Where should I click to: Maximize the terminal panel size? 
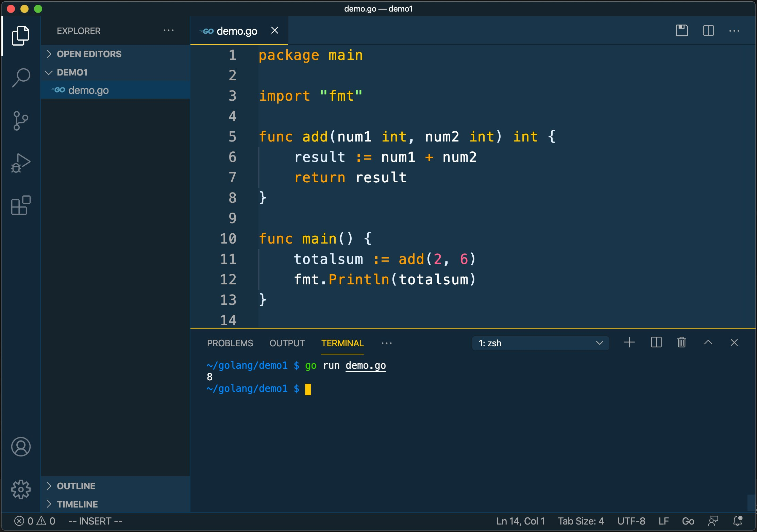click(708, 343)
